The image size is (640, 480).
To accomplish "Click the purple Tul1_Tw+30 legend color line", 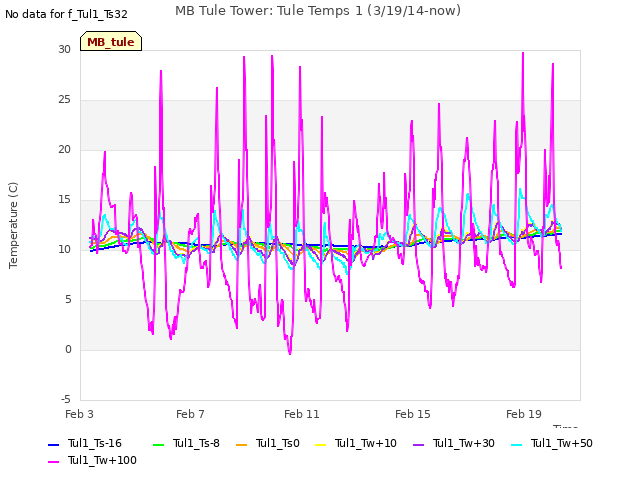I will [419, 444].
